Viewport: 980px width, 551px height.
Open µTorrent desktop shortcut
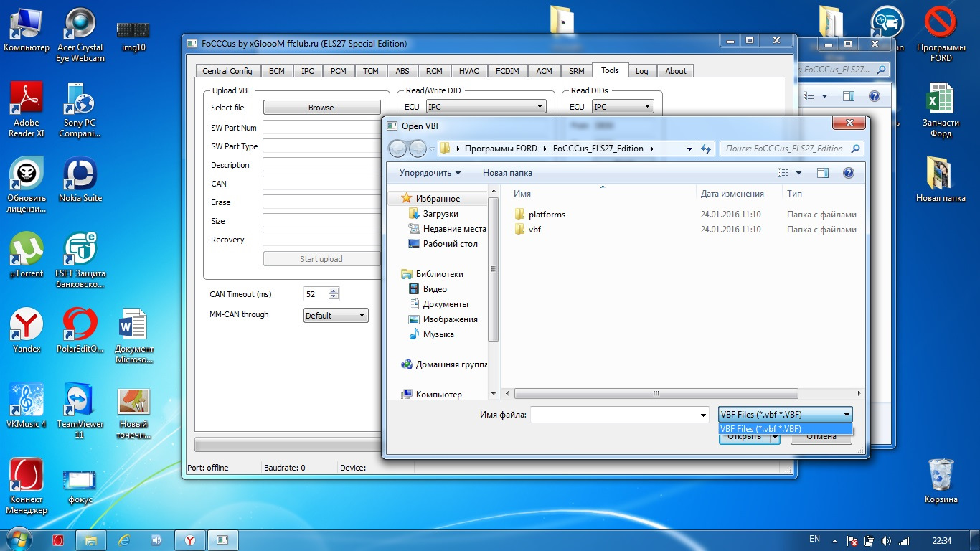click(x=27, y=255)
